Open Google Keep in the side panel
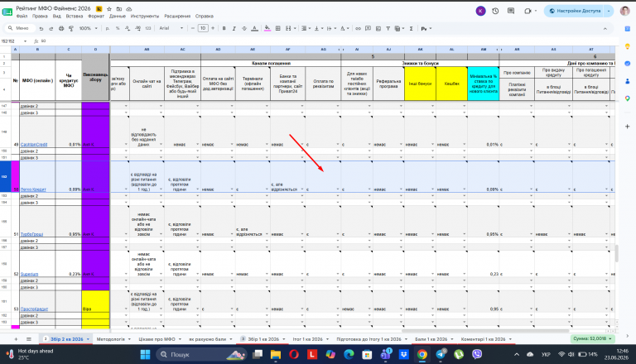 [x=627, y=46]
